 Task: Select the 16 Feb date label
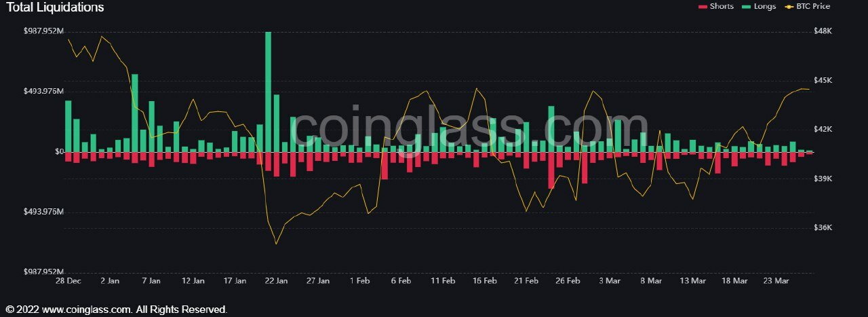tap(486, 280)
